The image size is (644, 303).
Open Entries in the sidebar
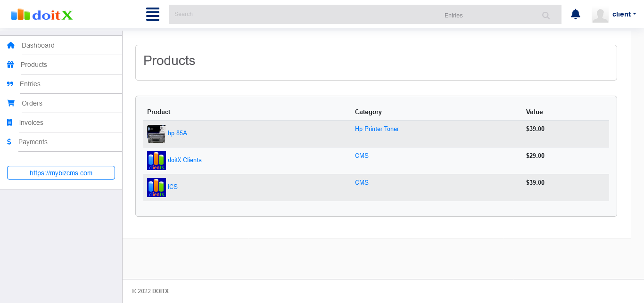30,84
